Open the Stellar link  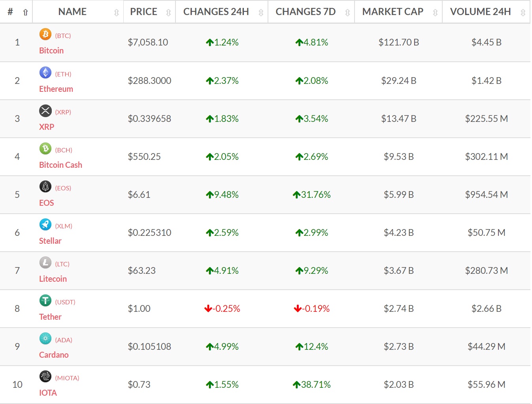point(50,241)
